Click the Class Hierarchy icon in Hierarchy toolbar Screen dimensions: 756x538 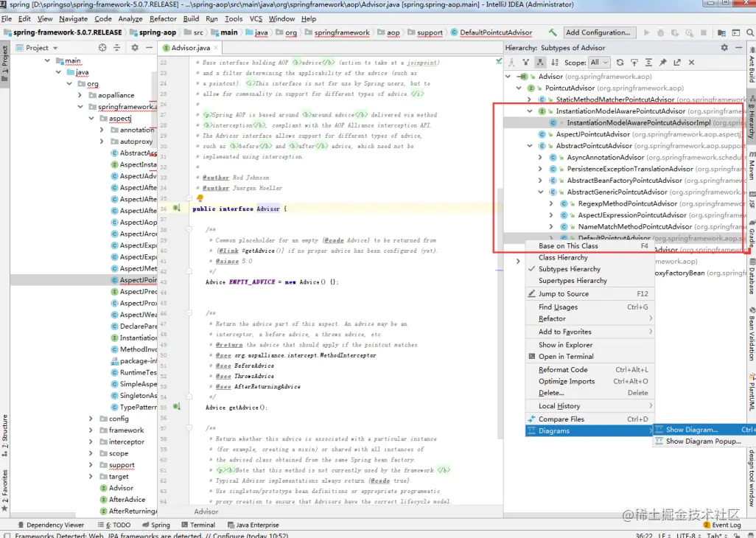click(x=511, y=62)
